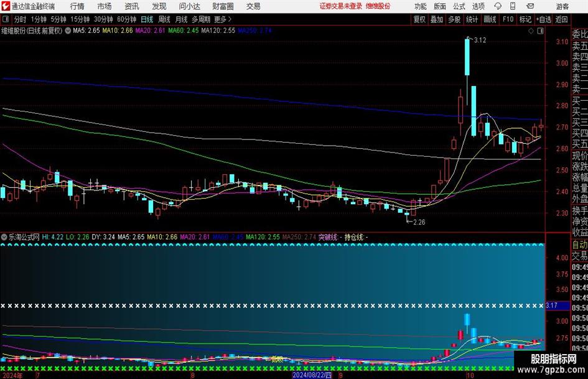Viewport: 588px width, 379px height.
Task: Toggle the chart side panel icon
Action: click(x=540, y=31)
